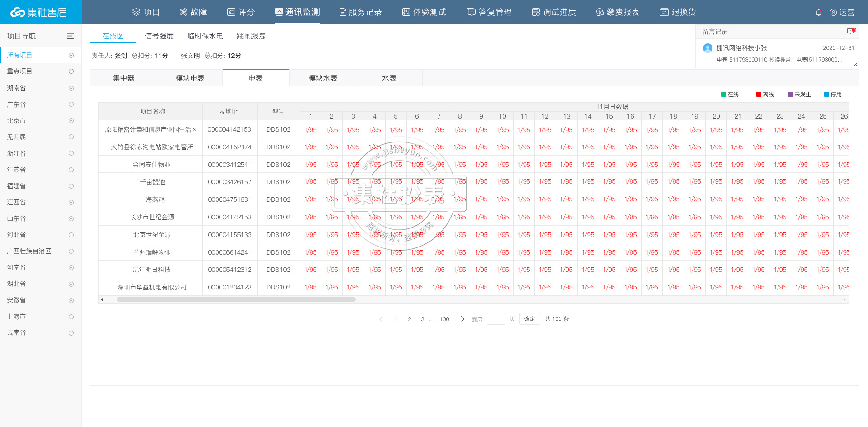
Task: Toggle the sidebar menu collapse icon
Action: 70,36
